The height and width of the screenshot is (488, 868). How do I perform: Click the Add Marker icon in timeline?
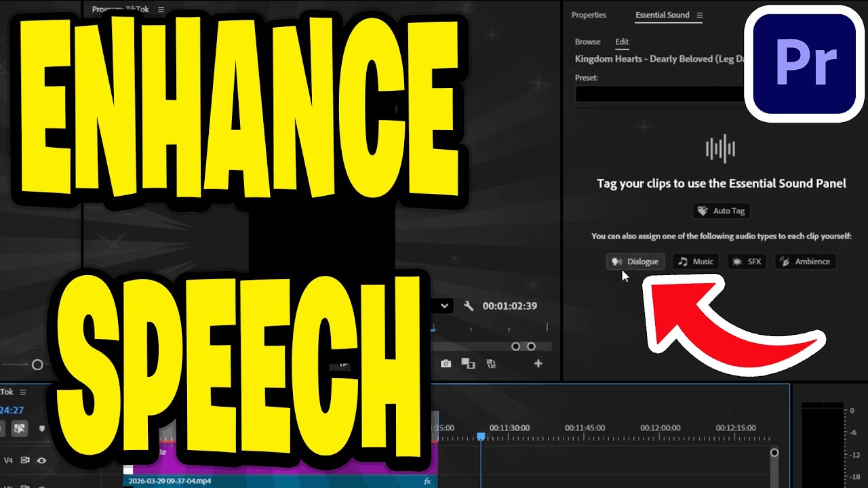click(x=42, y=428)
